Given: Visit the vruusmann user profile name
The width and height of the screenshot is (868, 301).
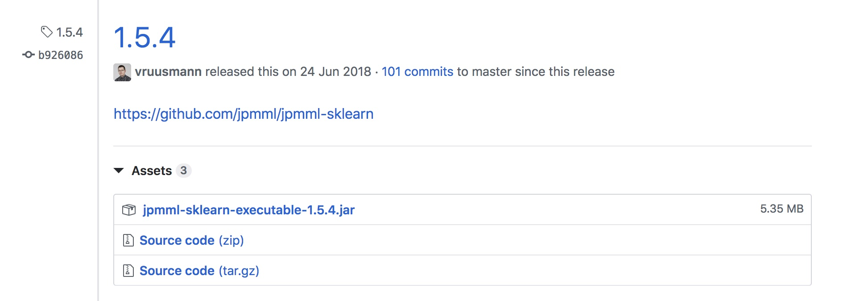Looking at the screenshot, I should (168, 72).
